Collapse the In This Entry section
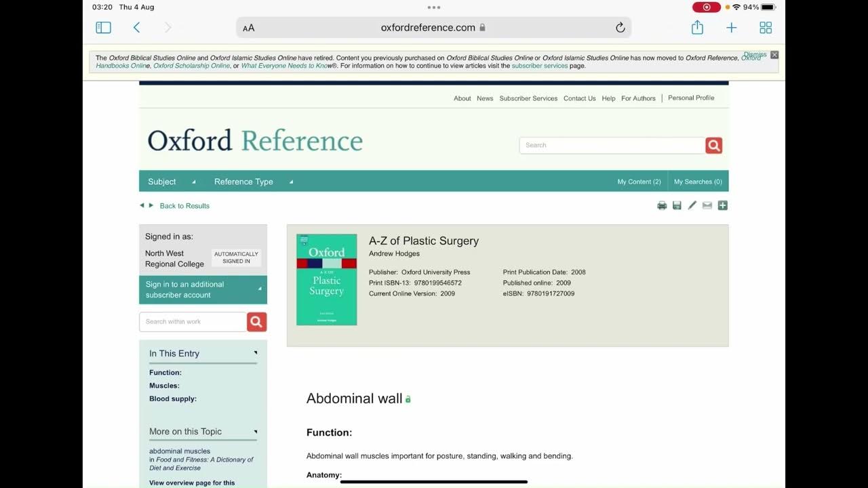Image resolution: width=868 pixels, height=488 pixels. click(256, 352)
